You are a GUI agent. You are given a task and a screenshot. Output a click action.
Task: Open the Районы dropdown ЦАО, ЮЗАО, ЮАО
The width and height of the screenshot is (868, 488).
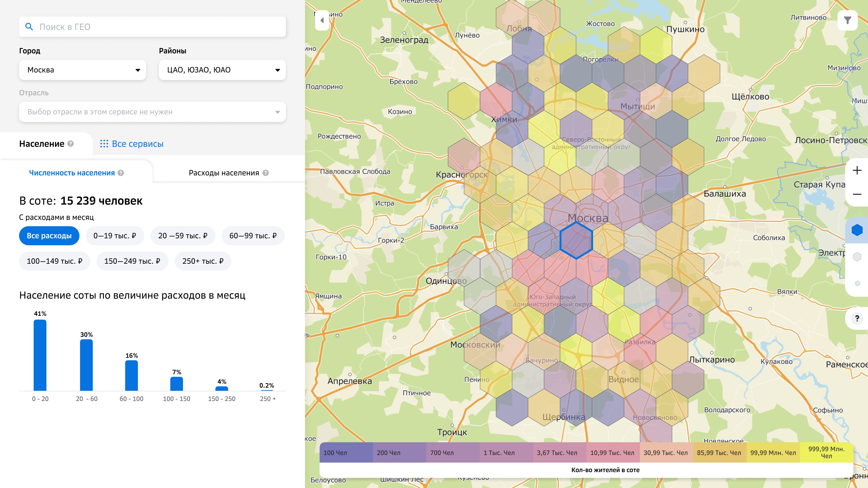(222, 70)
